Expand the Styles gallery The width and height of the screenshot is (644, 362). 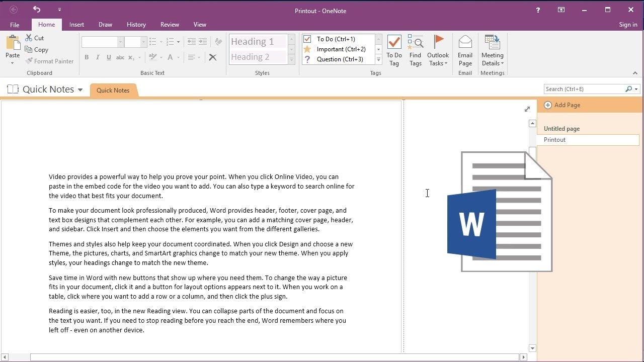pyautogui.click(x=291, y=60)
